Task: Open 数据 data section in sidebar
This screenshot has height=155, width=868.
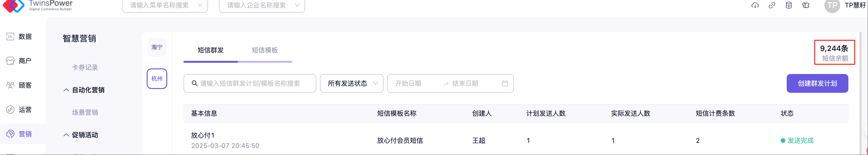Action: click(x=20, y=37)
